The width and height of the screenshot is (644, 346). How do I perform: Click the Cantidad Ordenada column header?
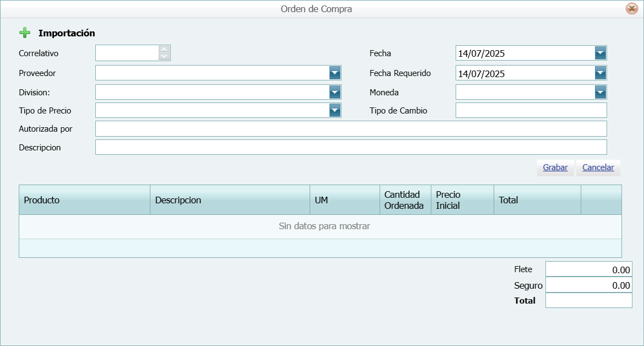[405, 200]
